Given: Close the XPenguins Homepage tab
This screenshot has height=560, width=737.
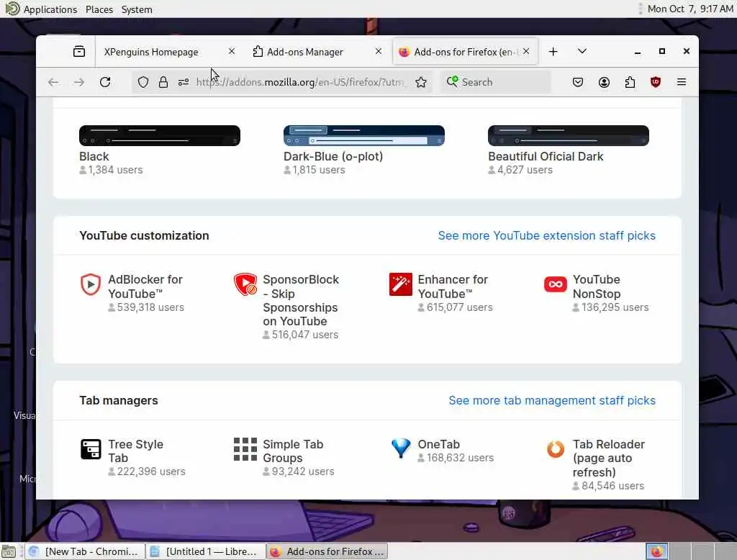Looking at the screenshot, I should 232,51.
